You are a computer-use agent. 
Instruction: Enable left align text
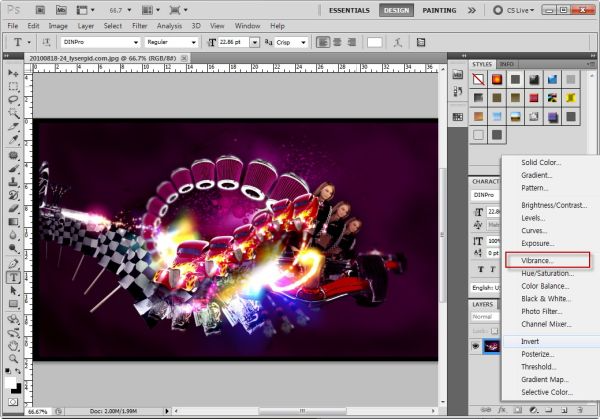(x=323, y=42)
